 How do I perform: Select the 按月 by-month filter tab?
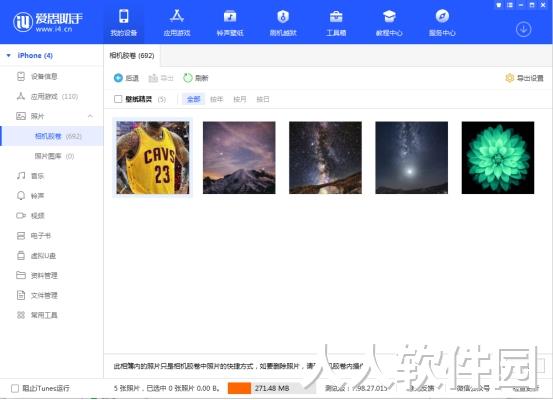[x=240, y=99]
